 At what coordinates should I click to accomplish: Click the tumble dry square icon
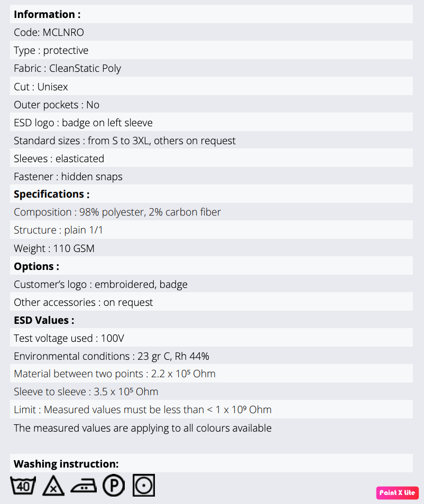point(144,486)
